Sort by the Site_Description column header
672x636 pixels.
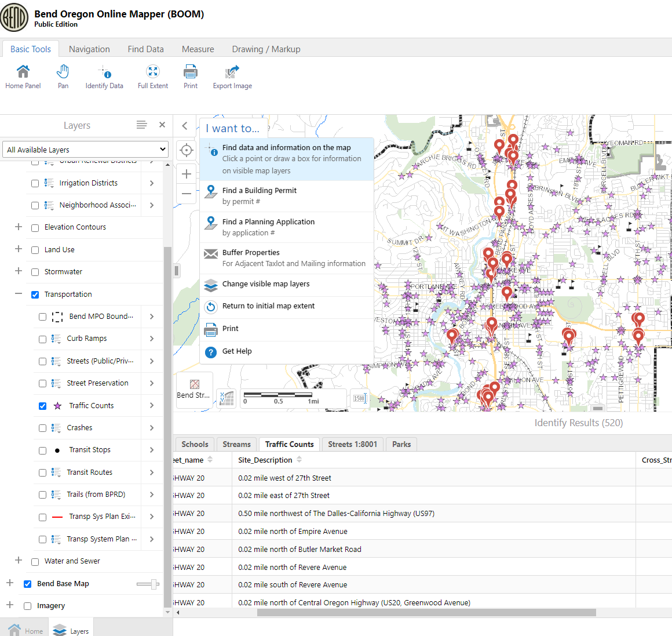(x=265, y=460)
